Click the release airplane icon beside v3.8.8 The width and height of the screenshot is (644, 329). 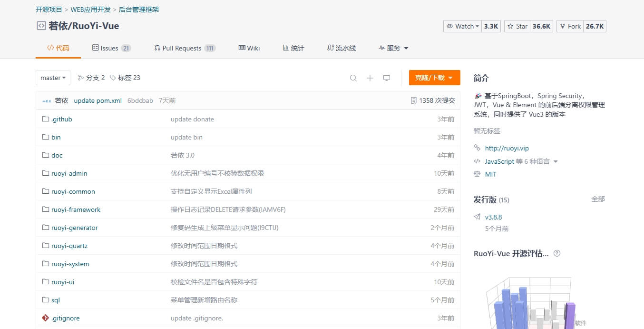[477, 217]
